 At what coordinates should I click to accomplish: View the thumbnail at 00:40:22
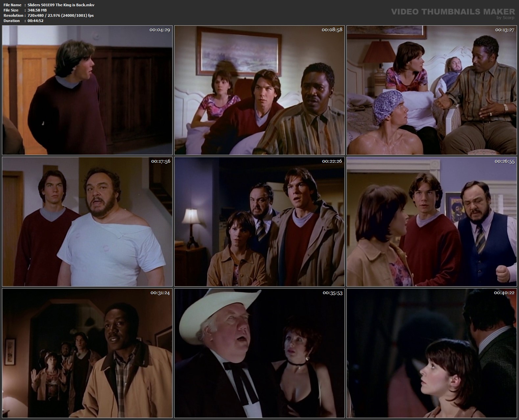pos(432,353)
